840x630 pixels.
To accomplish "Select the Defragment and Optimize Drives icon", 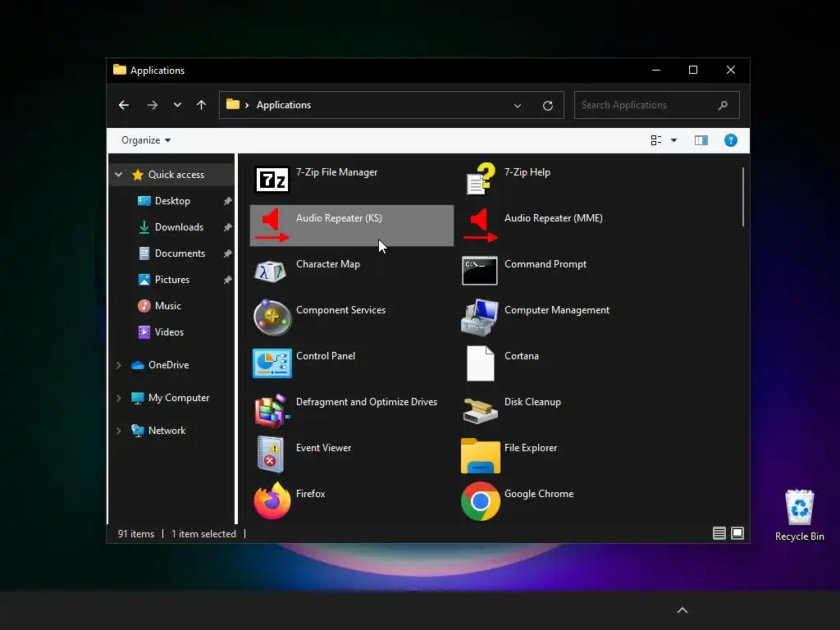I will (272, 410).
